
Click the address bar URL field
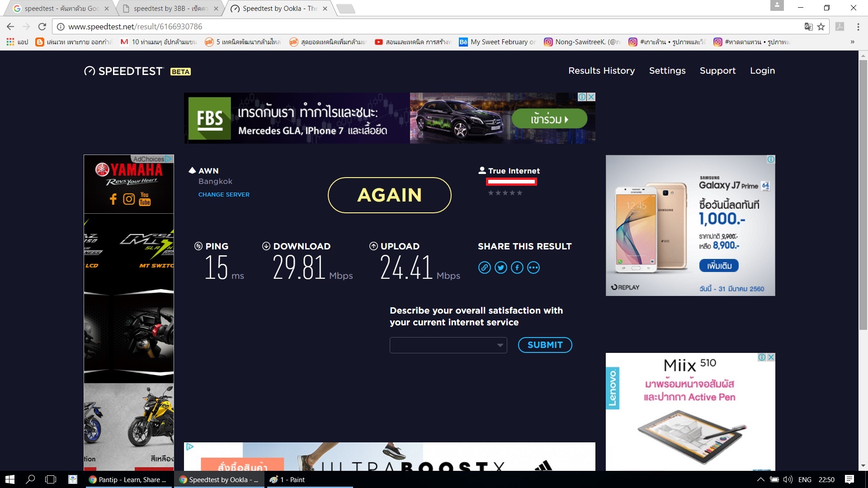click(x=434, y=27)
